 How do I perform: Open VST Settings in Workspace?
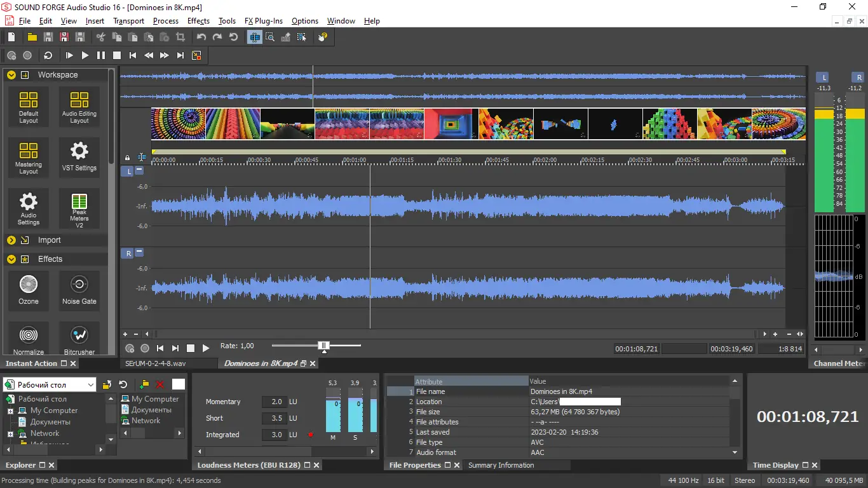click(x=79, y=157)
